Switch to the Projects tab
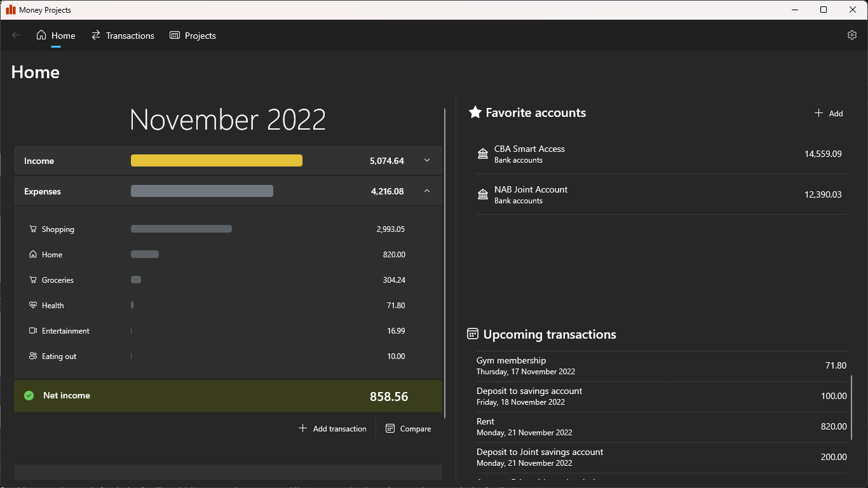This screenshot has width=868, height=488. click(x=193, y=36)
